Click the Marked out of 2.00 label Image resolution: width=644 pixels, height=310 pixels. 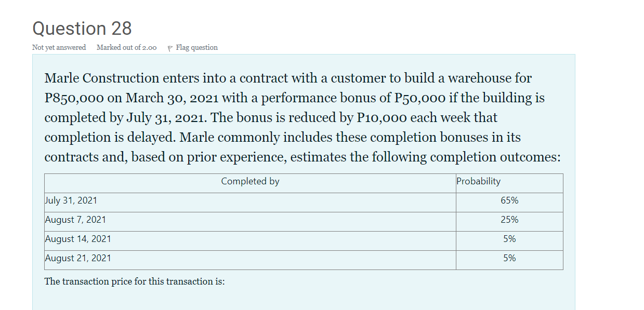coord(126,47)
